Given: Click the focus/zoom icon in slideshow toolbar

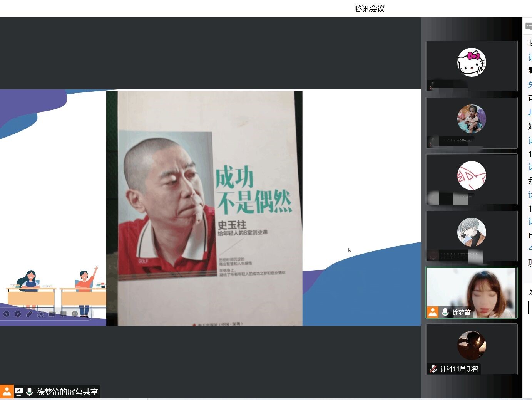Looking at the screenshot, I should [40, 314].
